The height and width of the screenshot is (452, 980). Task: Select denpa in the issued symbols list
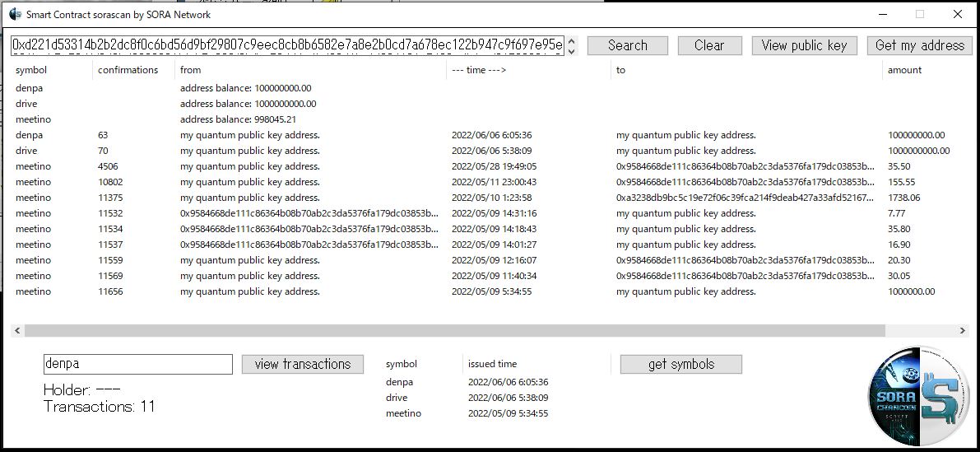[x=399, y=382]
